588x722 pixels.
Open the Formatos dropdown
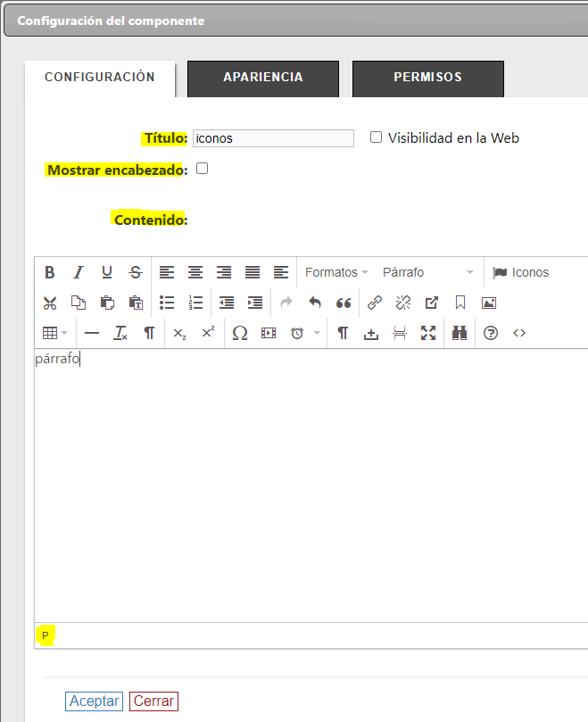(x=336, y=272)
